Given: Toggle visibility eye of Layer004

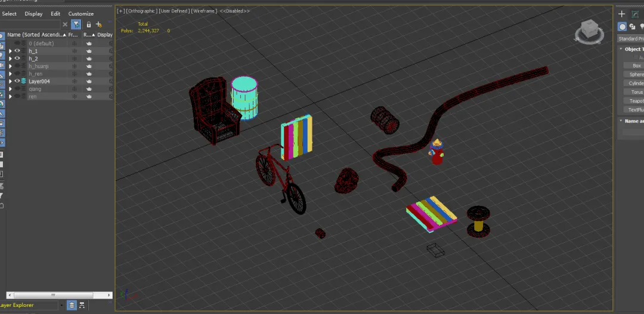Looking at the screenshot, I should (17, 81).
